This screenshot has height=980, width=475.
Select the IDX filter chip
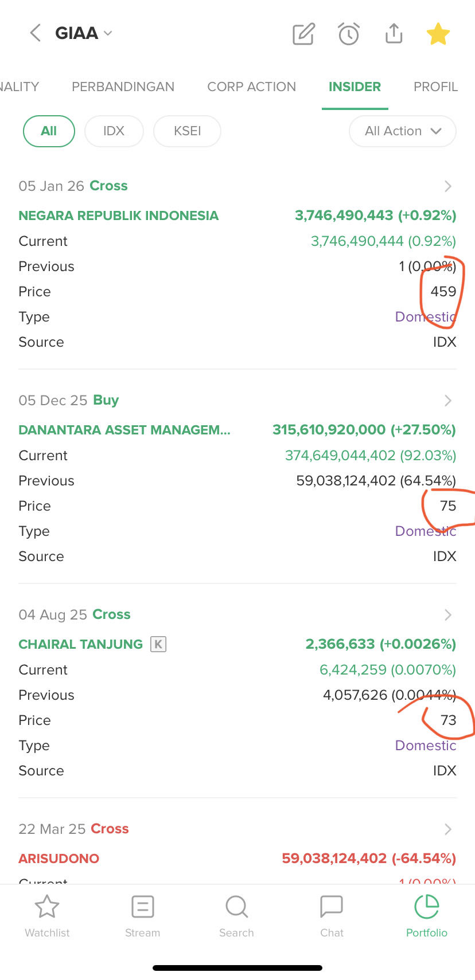pos(114,131)
